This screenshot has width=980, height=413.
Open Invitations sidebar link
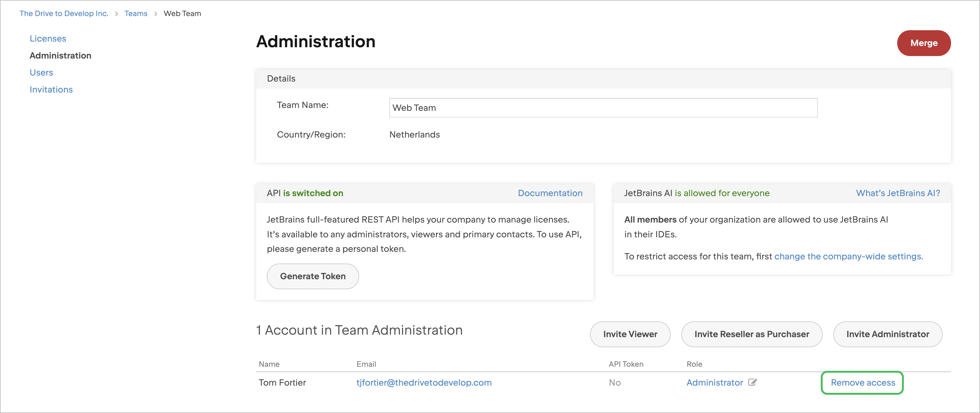[51, 89]
